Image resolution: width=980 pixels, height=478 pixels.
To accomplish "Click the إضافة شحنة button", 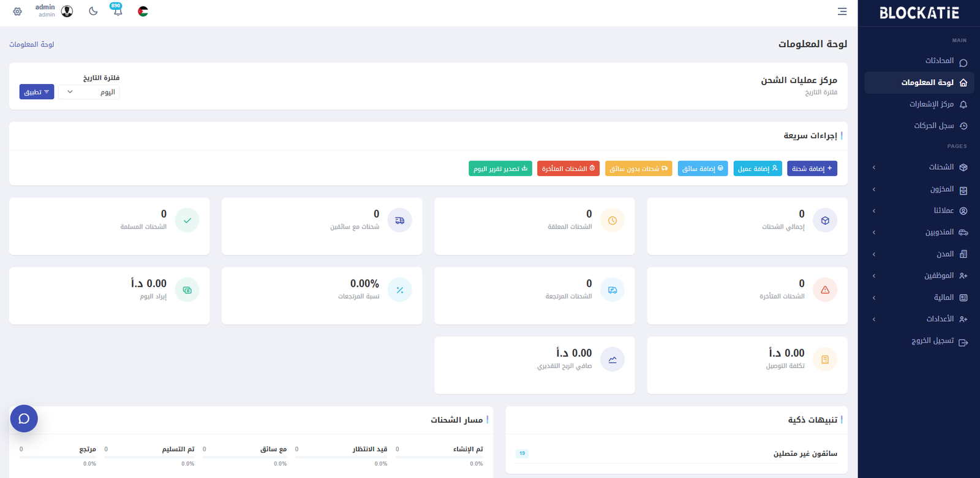I will [x=812, y=169].
